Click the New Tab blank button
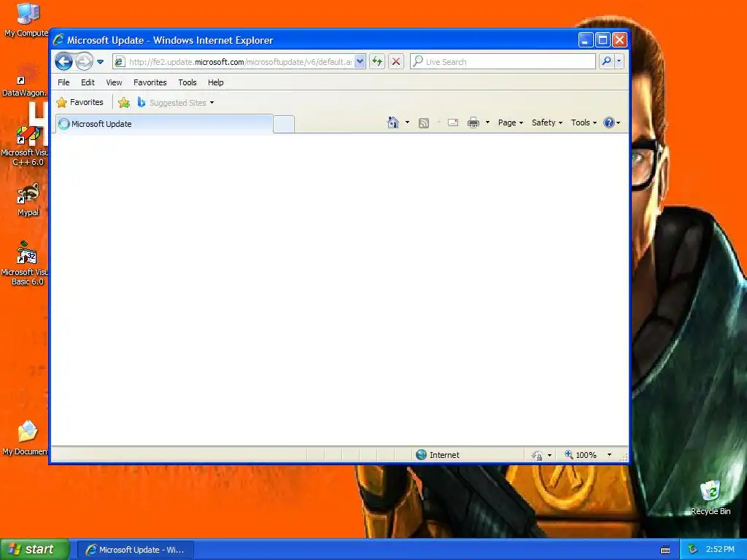This screenshot has height=560, width=747. (x=284, y=124)
